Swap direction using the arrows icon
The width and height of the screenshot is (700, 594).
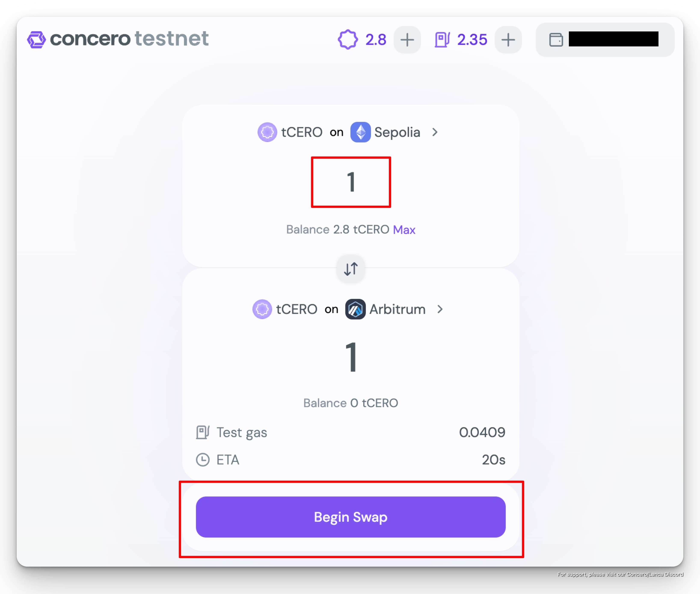(351, 269)
